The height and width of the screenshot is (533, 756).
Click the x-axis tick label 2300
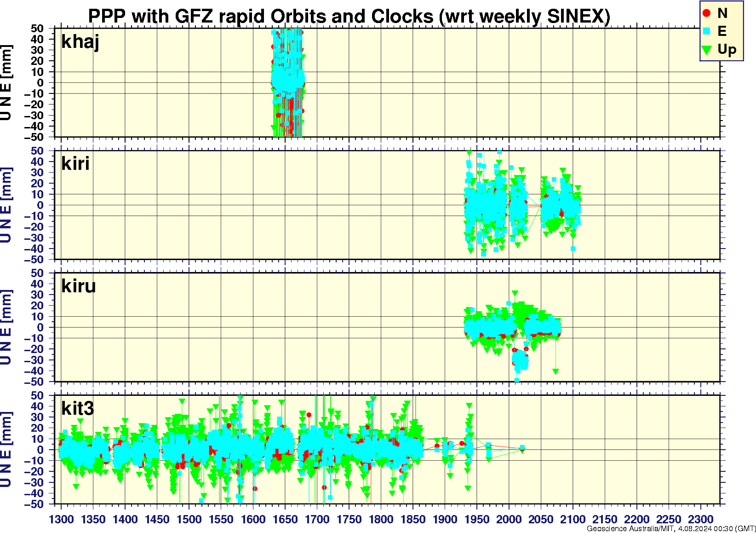(700, 519)
